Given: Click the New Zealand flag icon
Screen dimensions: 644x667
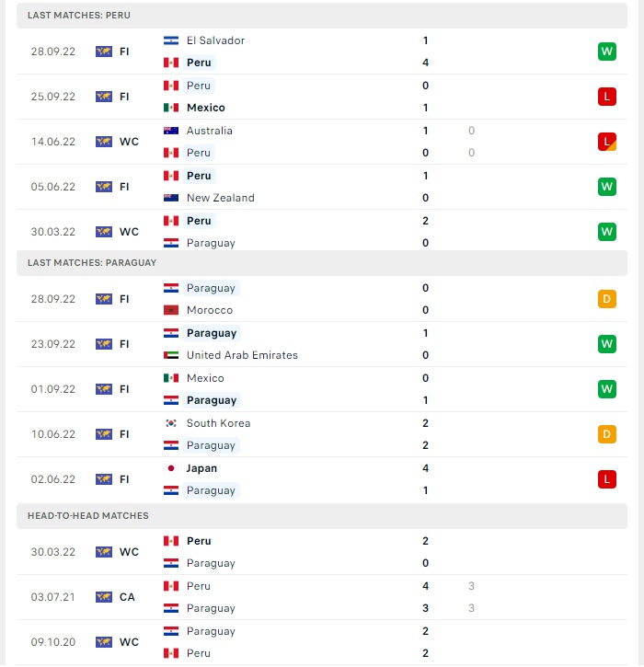Looking at the screenshot, I should 171,198.
